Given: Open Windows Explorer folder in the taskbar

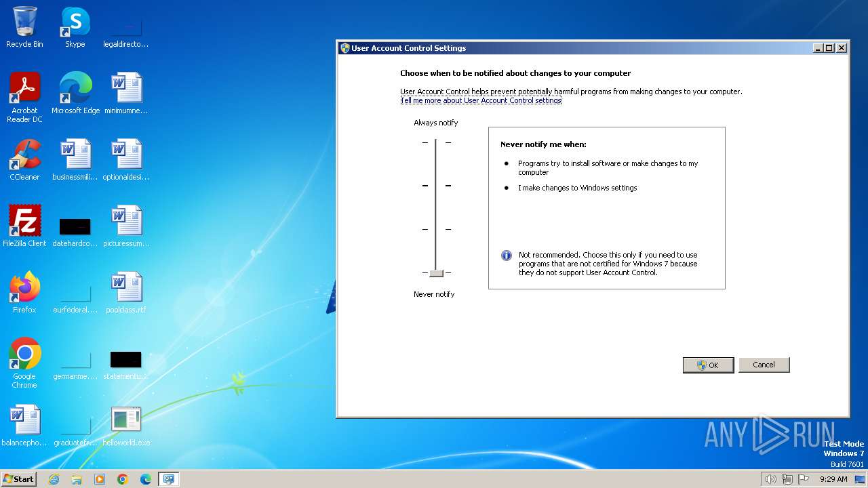Looking at the screenshot, I should (77, 479).
